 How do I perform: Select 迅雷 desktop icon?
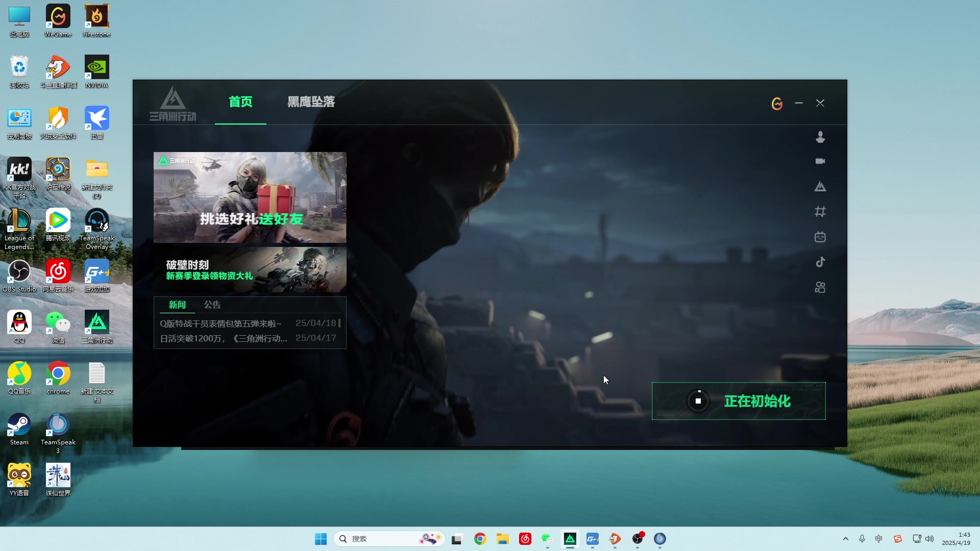[x=96, y=123]
